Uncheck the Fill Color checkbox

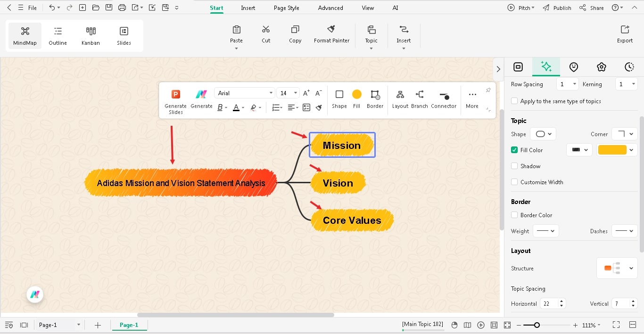[514, 150]
